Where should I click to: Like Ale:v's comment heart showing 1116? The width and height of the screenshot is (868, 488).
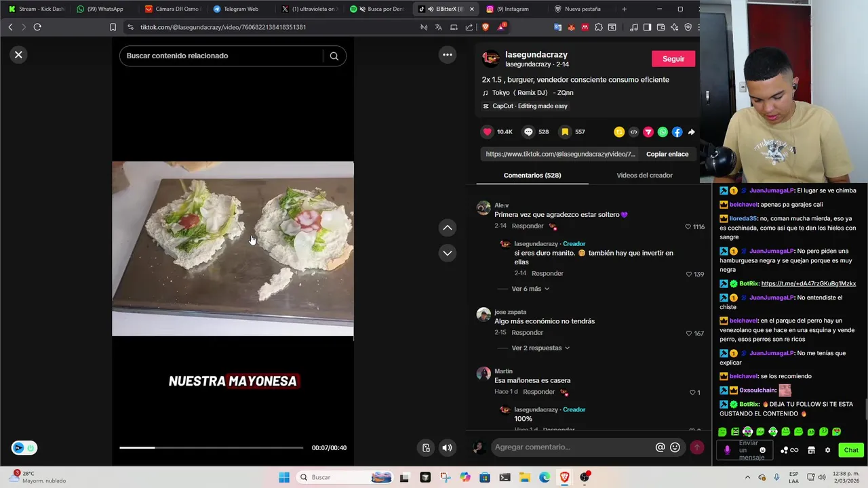[688, 227]
